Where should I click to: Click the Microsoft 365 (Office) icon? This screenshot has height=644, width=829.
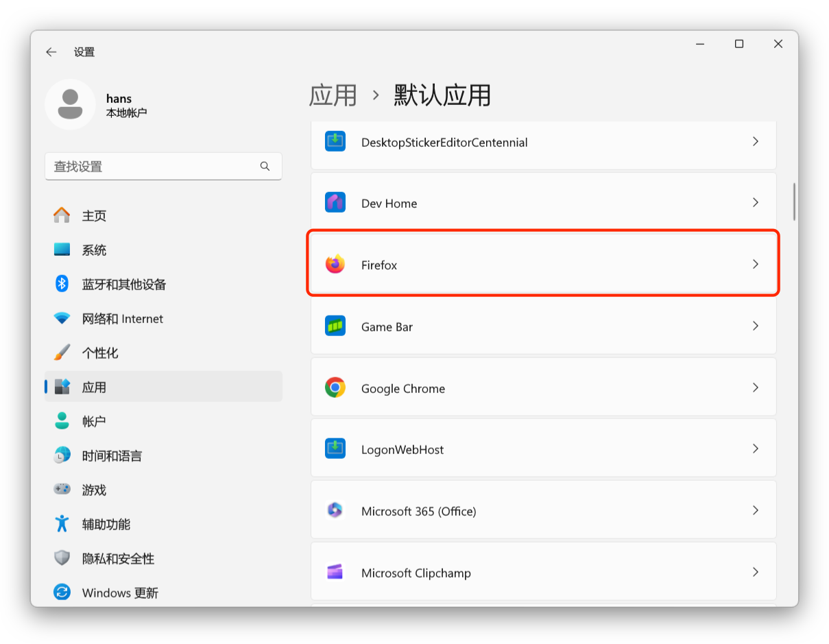335,510
